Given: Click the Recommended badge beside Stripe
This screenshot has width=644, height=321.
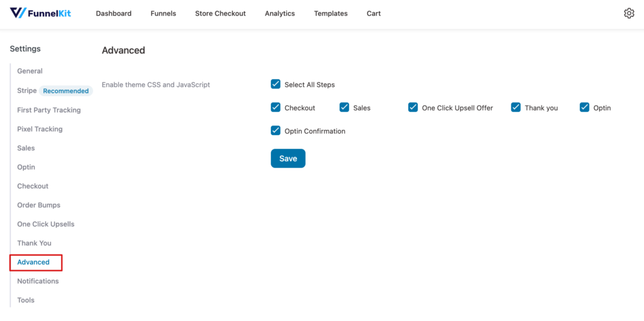Looking at the screenshot, I should 66,91.
